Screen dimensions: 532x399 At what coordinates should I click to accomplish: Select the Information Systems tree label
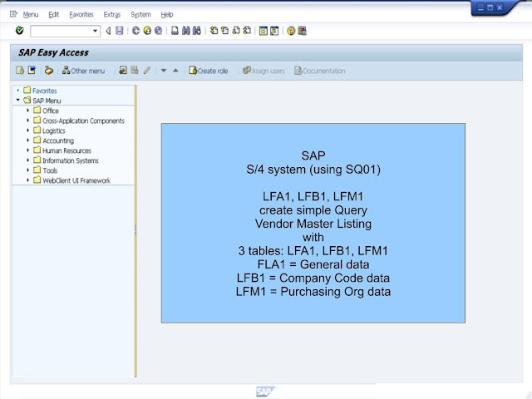[71, 160]
